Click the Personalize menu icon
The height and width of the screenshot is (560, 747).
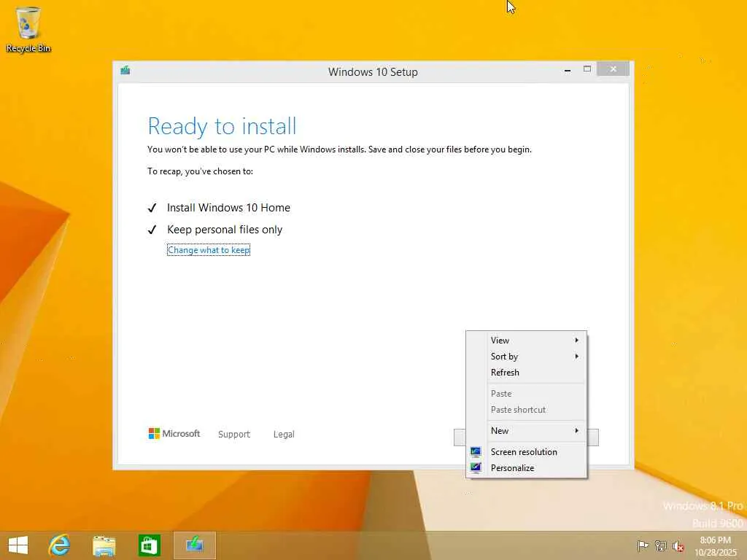pos(476,467)
